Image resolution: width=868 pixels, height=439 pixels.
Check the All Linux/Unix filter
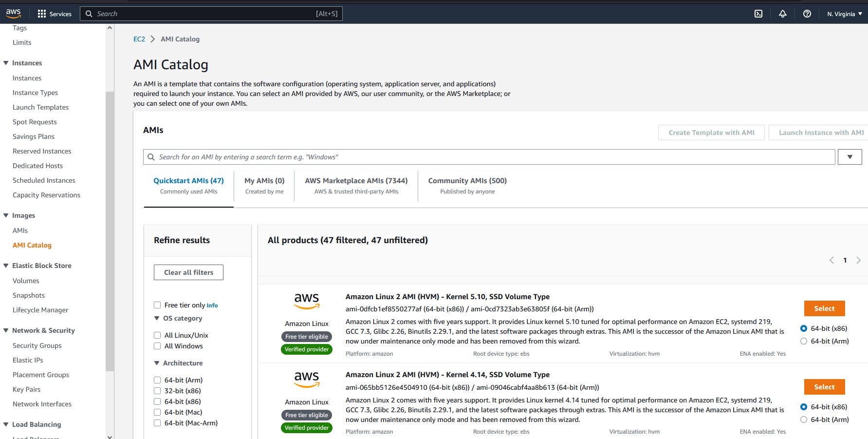tap(157, 335)
